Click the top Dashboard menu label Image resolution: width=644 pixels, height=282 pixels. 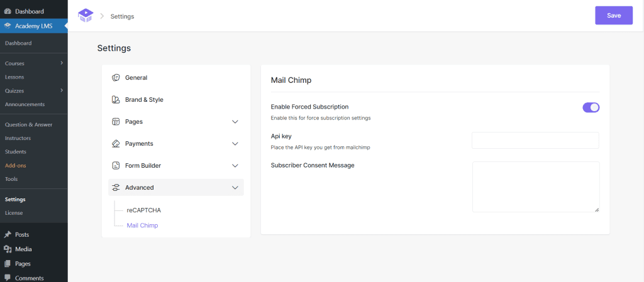[30, 11]
